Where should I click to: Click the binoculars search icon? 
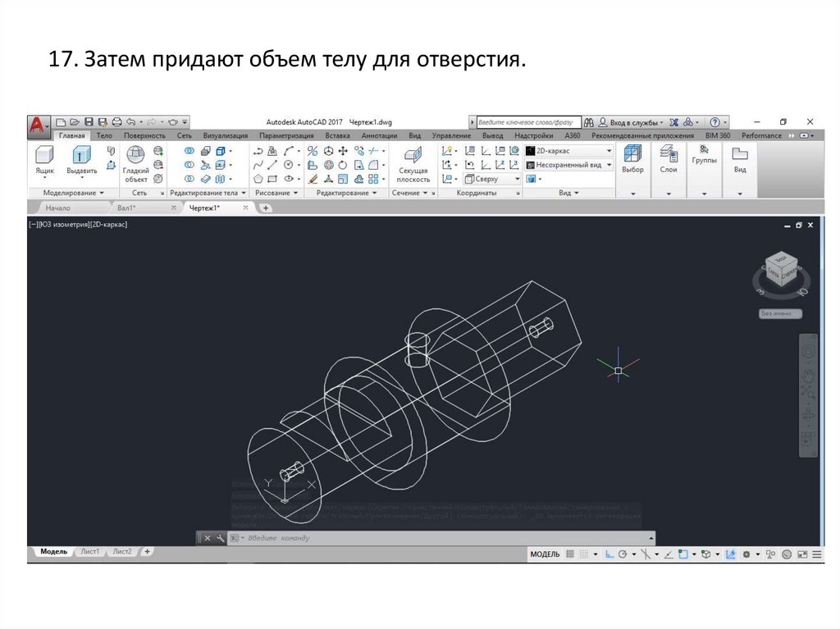(x=589, y=122)
